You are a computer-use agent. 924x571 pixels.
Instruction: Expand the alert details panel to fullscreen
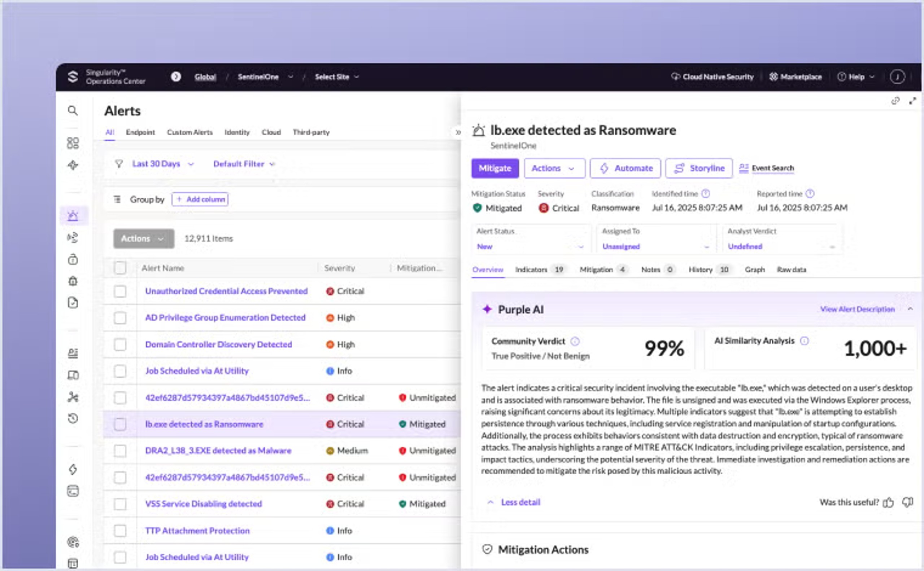[912, 101]
